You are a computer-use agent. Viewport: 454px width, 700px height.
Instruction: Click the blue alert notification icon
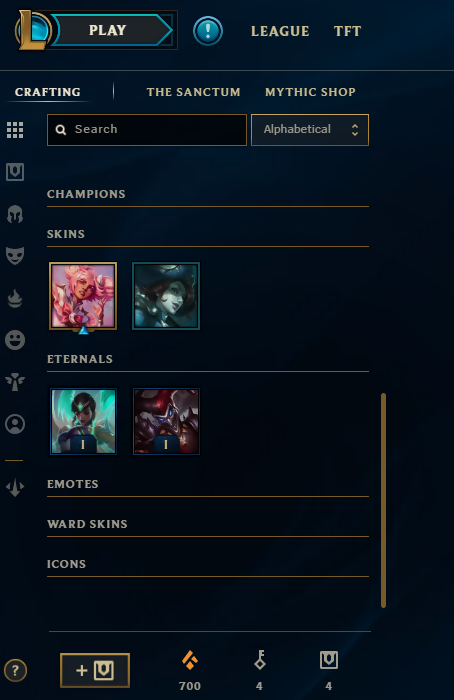click(x=208, y=31)
